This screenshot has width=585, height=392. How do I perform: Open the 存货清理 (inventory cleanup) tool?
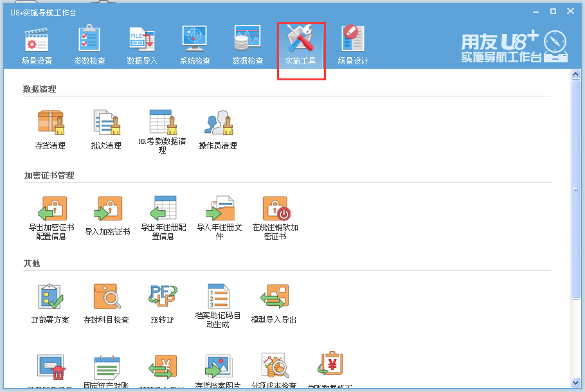[x=50, y=125]
